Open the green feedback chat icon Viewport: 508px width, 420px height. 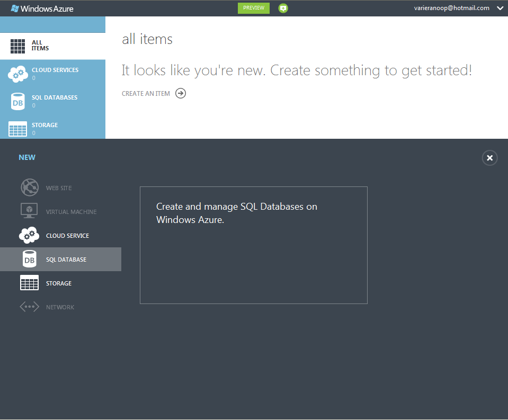[283, 8]
